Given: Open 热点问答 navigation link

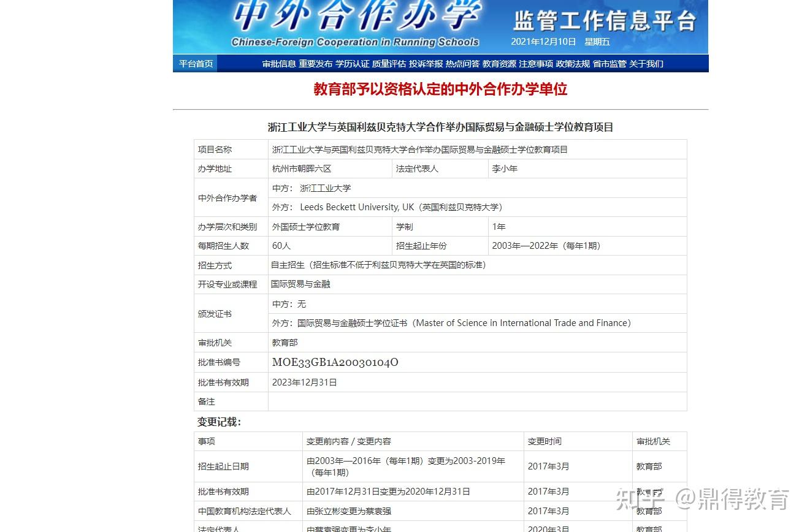Looking at the screenshot, I should point(462,64).
